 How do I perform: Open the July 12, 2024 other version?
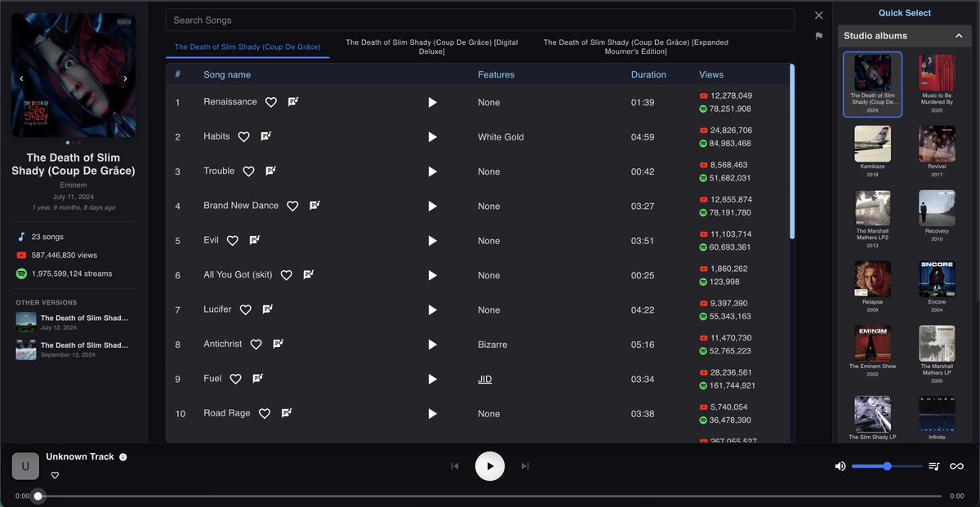pos(73,322)
